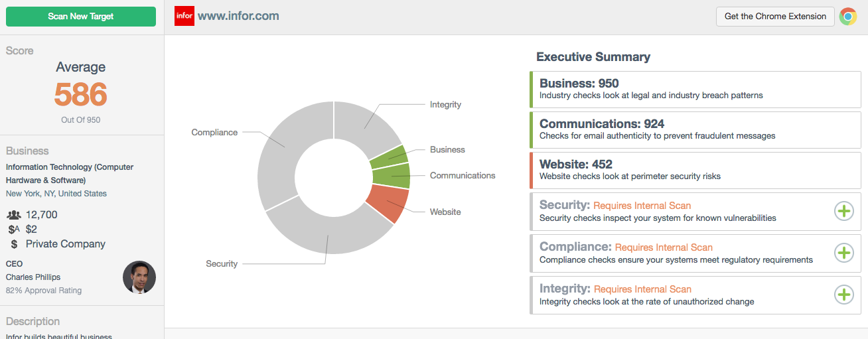The height and width of the screenshot is (339, 868).
Task: Click the revenue dollar icon beside $2
Action: pos(14,230)
